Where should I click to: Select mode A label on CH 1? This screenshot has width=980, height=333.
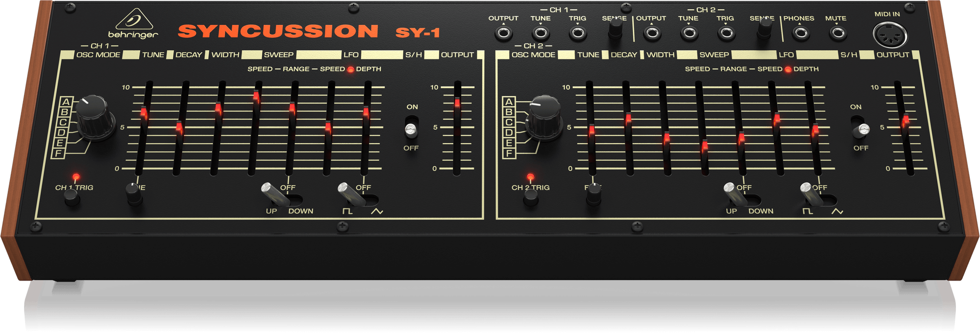click(66, 102)
